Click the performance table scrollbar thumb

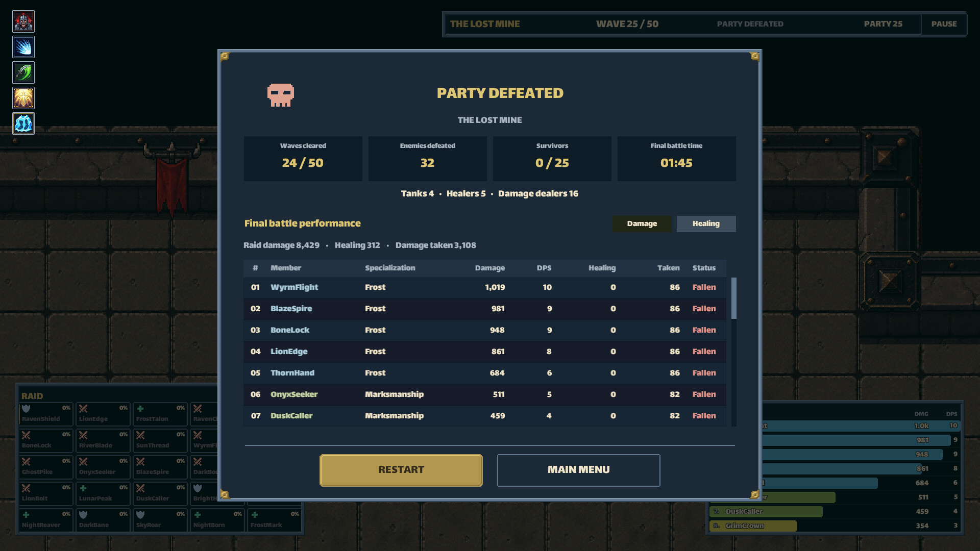pos(734,298)
